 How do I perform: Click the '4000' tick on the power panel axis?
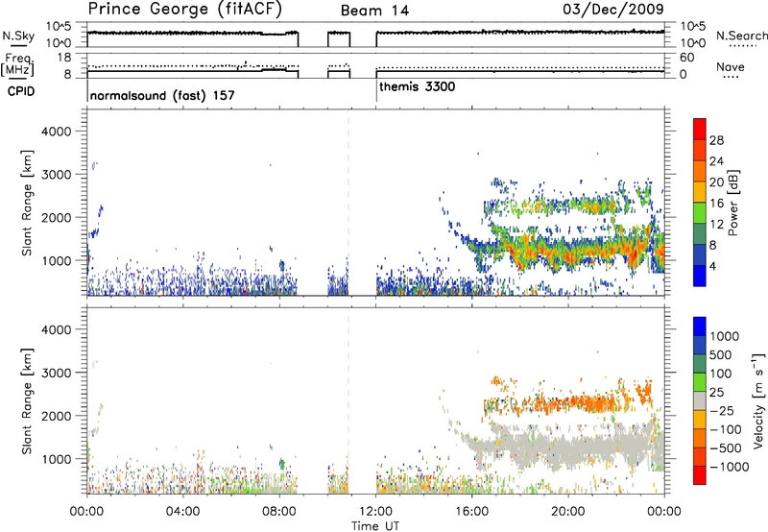tap(57, 132)
